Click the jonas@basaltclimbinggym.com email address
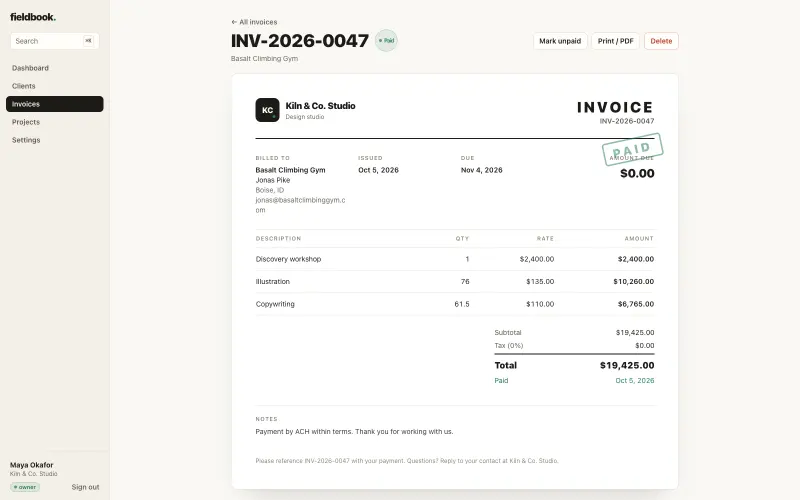Image resolution: width=800 pixels, height=500 pixels. tap(301, 205)
